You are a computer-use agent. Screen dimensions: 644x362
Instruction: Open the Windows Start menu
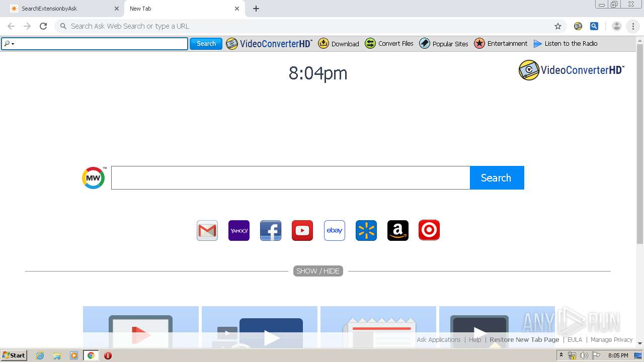(14, 355)
